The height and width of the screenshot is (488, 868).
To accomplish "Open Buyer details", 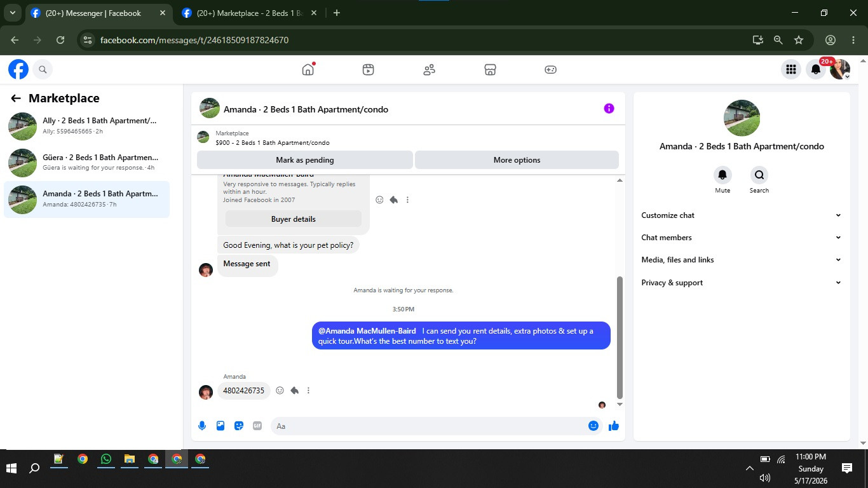I will coord(294,219).
